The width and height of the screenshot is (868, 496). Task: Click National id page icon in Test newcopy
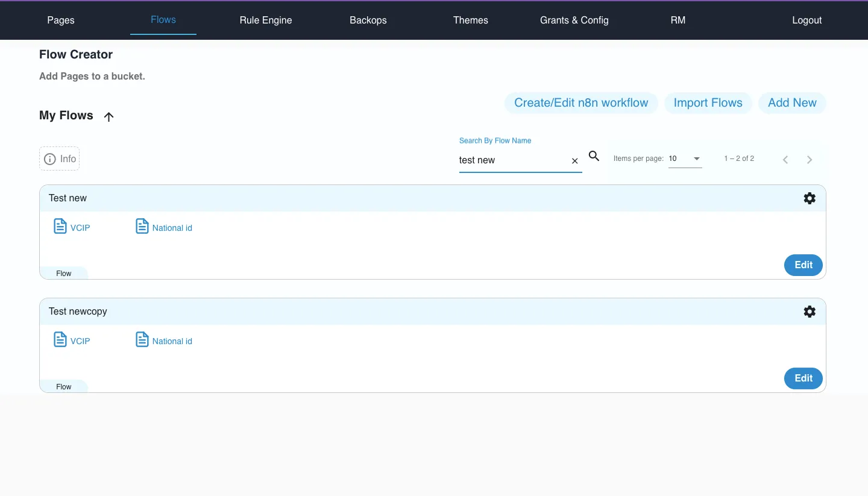[142, 339]
